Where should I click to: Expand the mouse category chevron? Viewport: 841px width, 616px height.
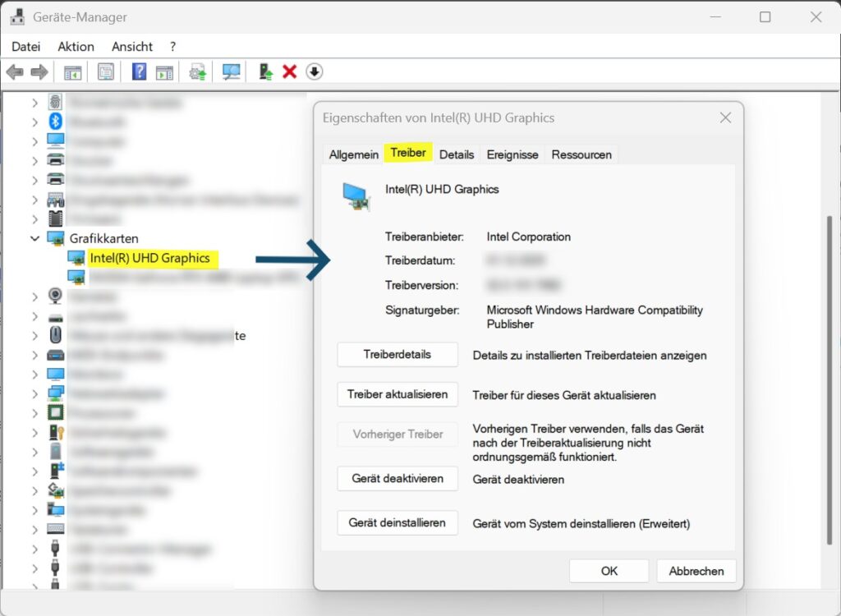click(x=34, y=335)
